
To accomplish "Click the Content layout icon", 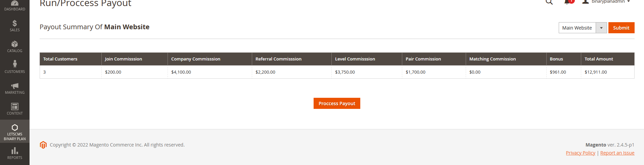I will click(14, 107).
